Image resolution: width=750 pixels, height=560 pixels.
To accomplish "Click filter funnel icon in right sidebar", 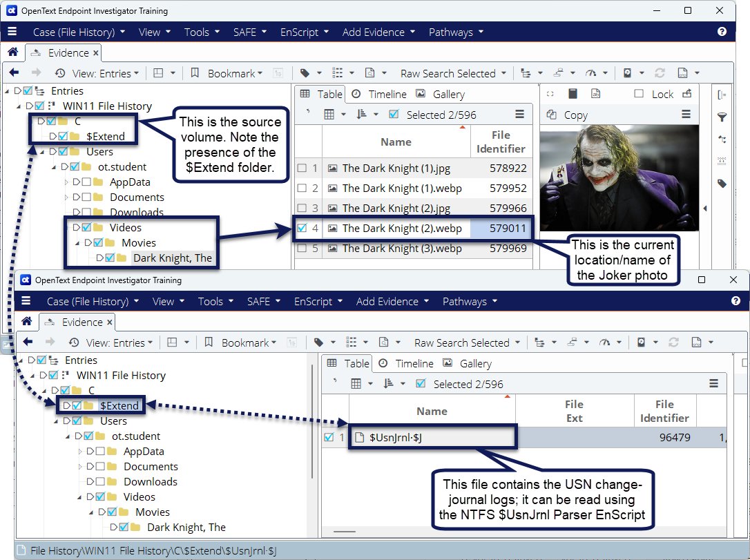I will click(722, 117).
